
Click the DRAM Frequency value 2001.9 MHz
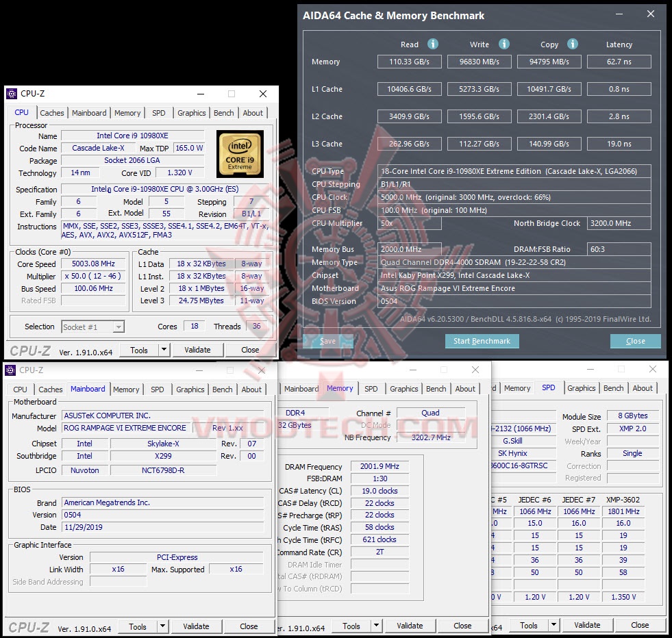tap(379, 466)
